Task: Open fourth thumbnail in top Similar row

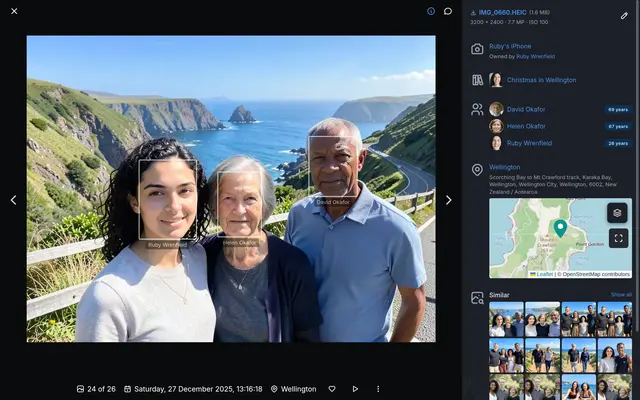Action: click(x=615, y=319)
